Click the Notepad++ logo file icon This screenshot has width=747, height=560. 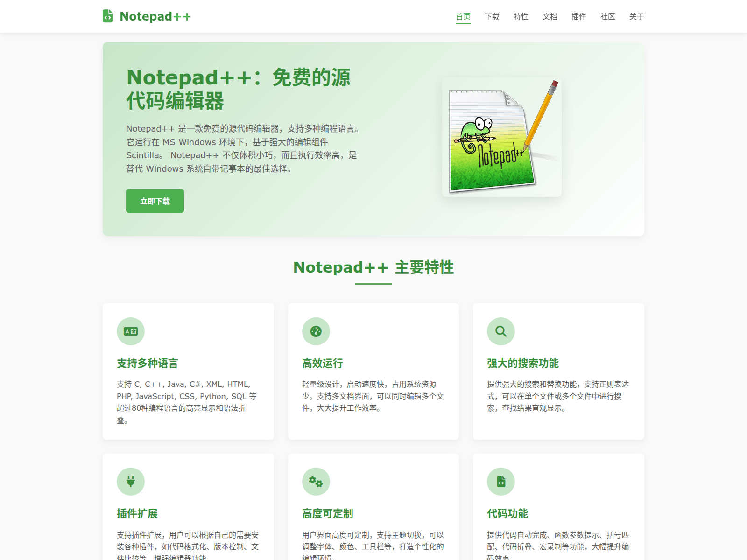108,16
